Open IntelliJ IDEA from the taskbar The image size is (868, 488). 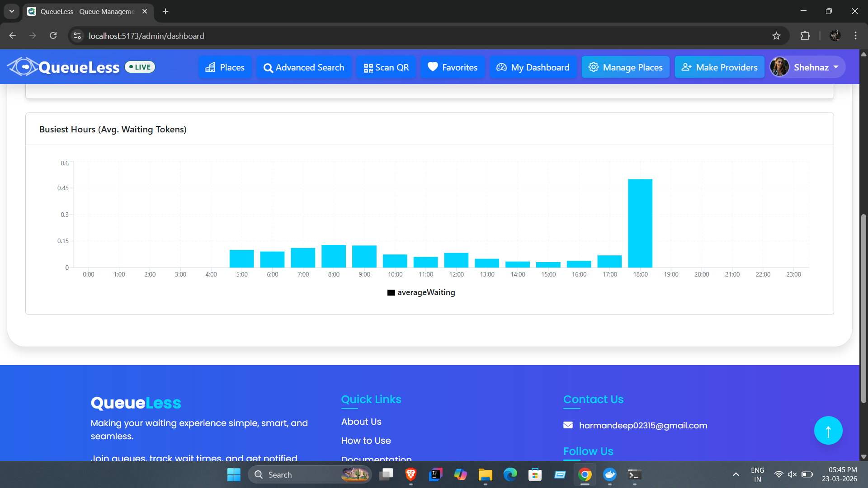click(436, 474)
